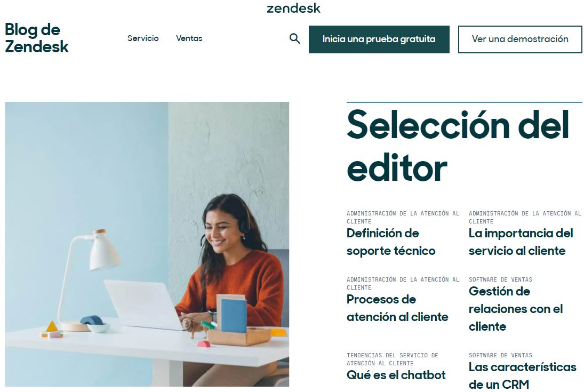Click the zendesk logo at top
This screenshot has width=584, height=392.
pyautogui.click(x=293, y=8)
